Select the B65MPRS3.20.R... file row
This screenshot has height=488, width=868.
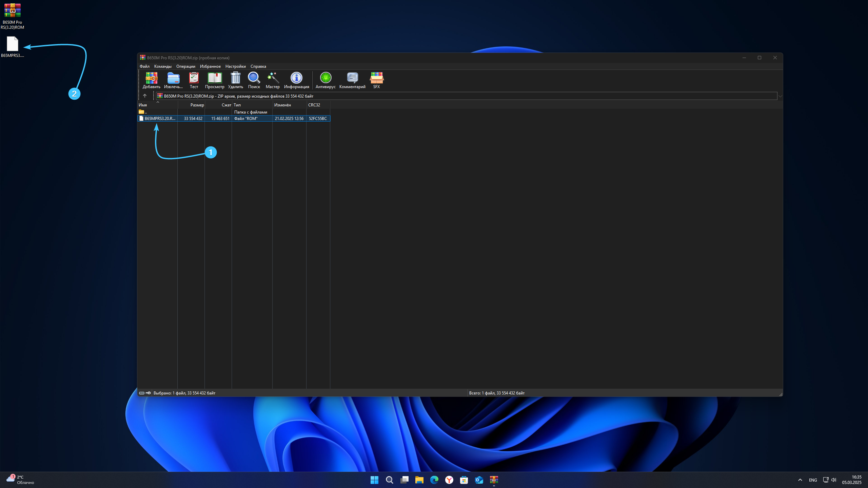234,118
